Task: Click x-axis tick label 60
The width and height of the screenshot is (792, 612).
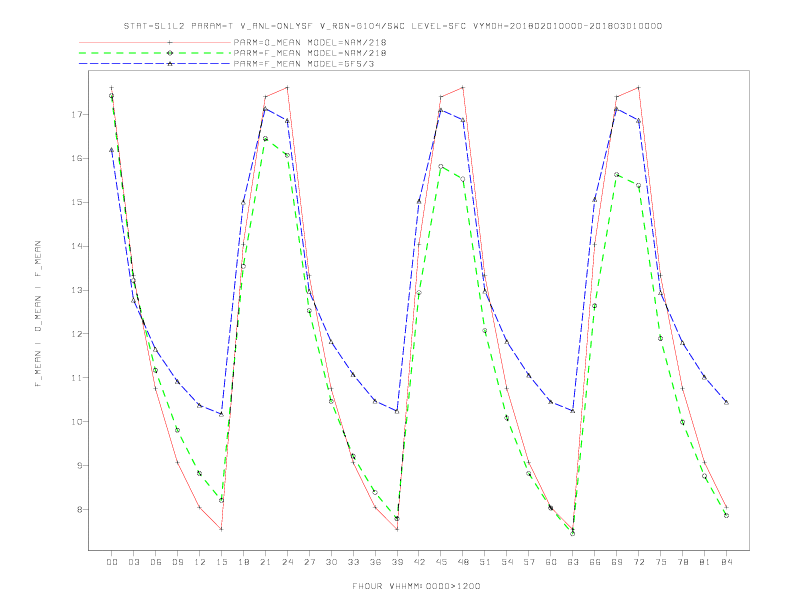Action: coord(551,562)
